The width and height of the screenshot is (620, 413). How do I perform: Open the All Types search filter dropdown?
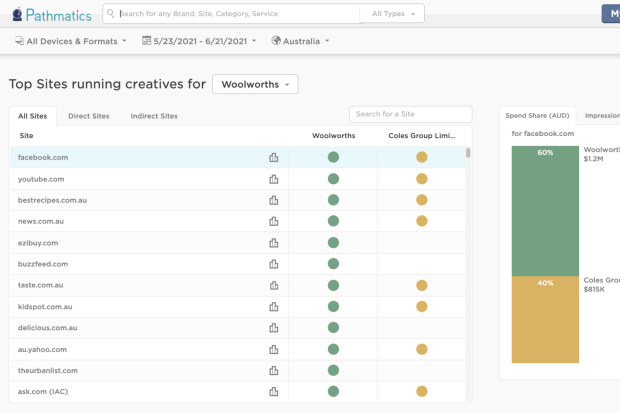tap(393, 13)
